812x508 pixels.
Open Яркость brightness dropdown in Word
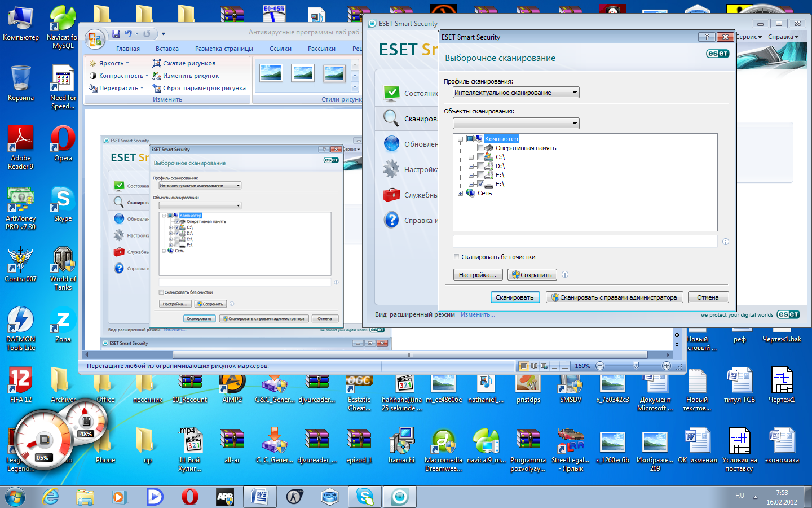tap(109, 63)
